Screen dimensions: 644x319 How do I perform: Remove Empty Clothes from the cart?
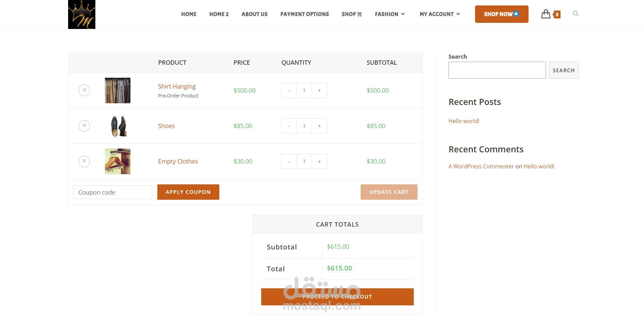pyautogui.click(x=84, y=161)
